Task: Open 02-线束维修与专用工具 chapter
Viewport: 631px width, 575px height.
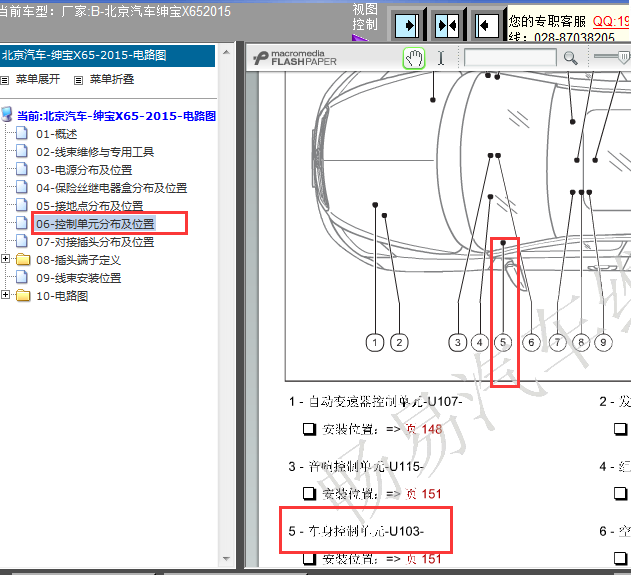Action: (95, 152)
